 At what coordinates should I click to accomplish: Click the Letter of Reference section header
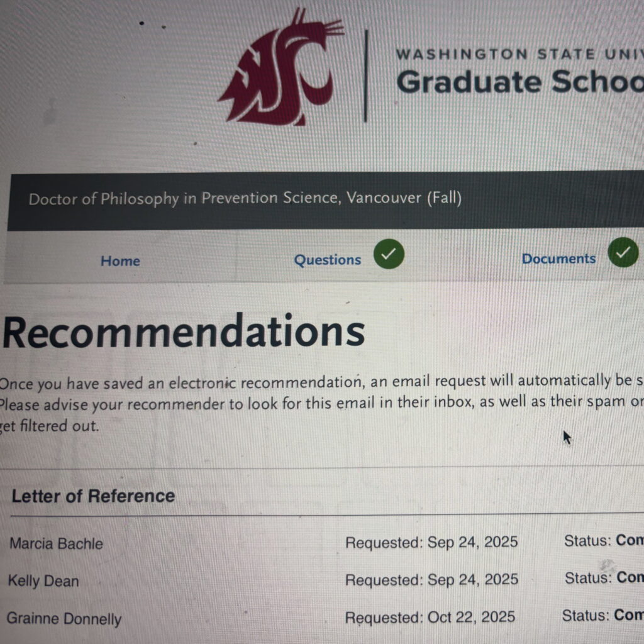(93, 496)
